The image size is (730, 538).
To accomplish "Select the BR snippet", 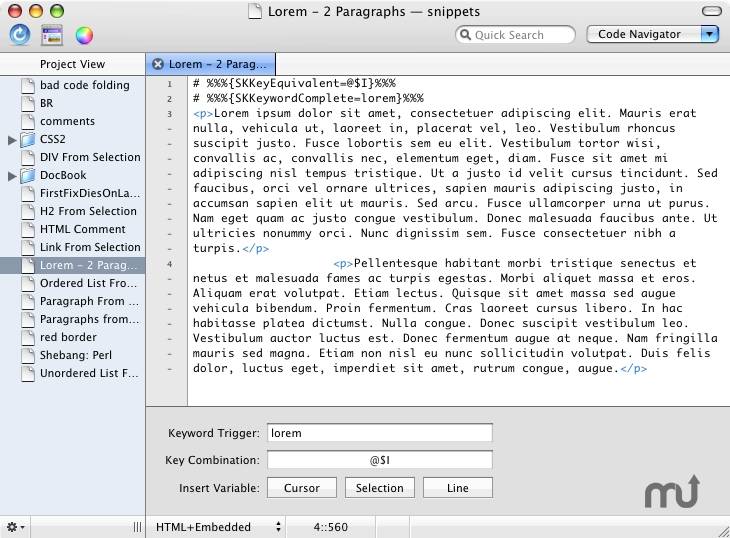I will coord(47,103).
